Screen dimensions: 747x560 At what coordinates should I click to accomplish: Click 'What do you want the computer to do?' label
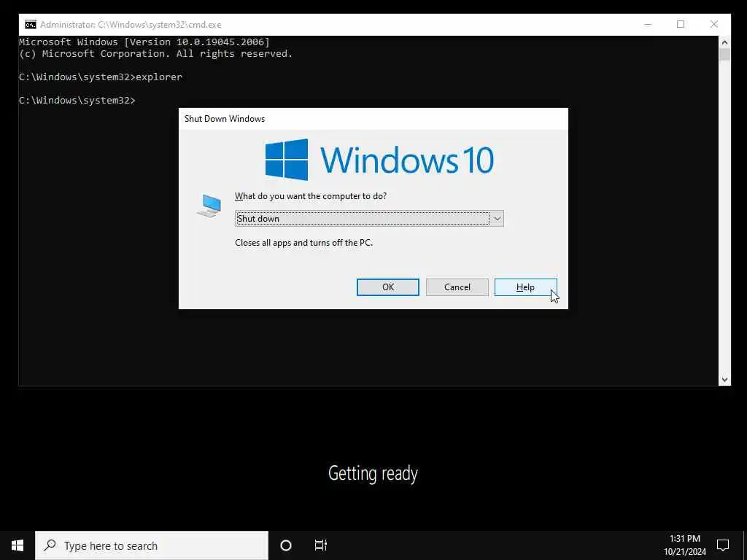(x=311, y=196)
